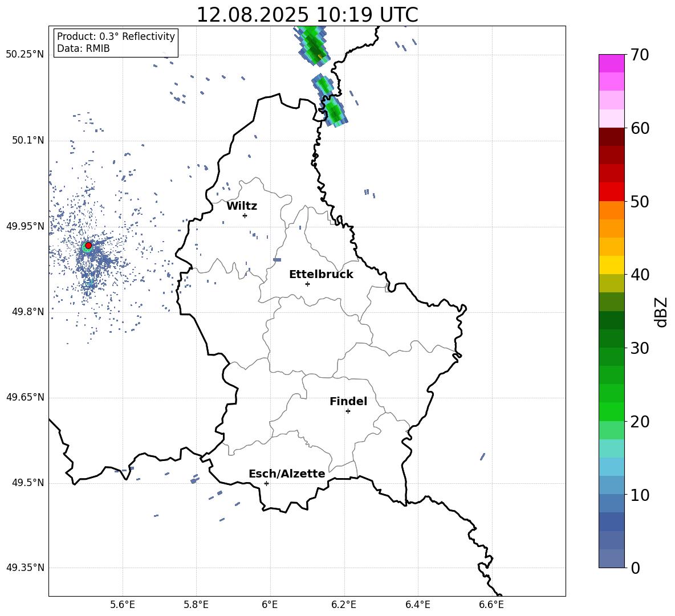Click the Data: RMIB text
675x616 pixels.
[83, 48]
